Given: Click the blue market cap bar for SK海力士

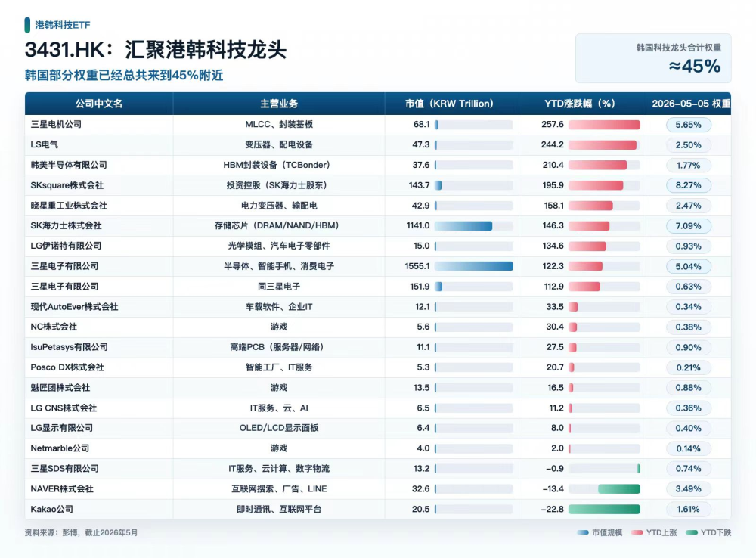Looking at the screenshot, I should [463, 226].
